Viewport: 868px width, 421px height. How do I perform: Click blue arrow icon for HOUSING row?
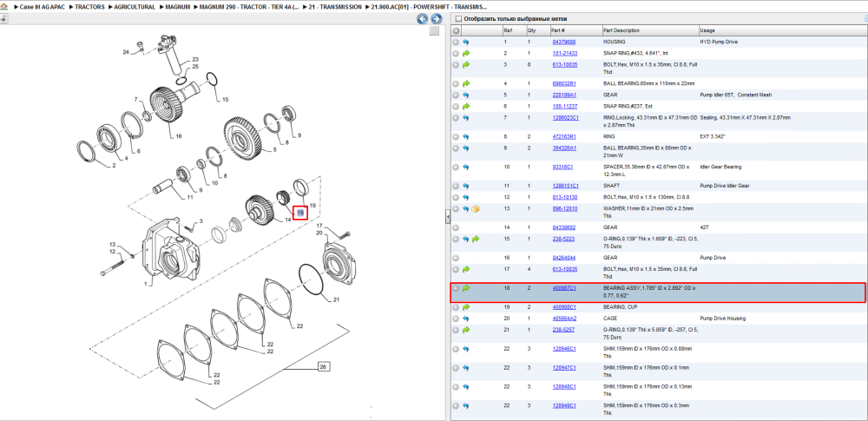465,42
